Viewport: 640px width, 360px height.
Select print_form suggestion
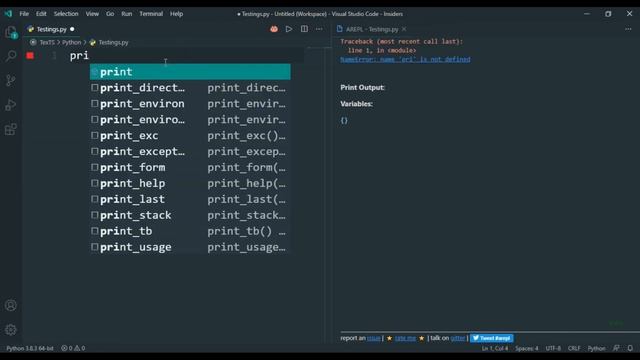[190, 167]
